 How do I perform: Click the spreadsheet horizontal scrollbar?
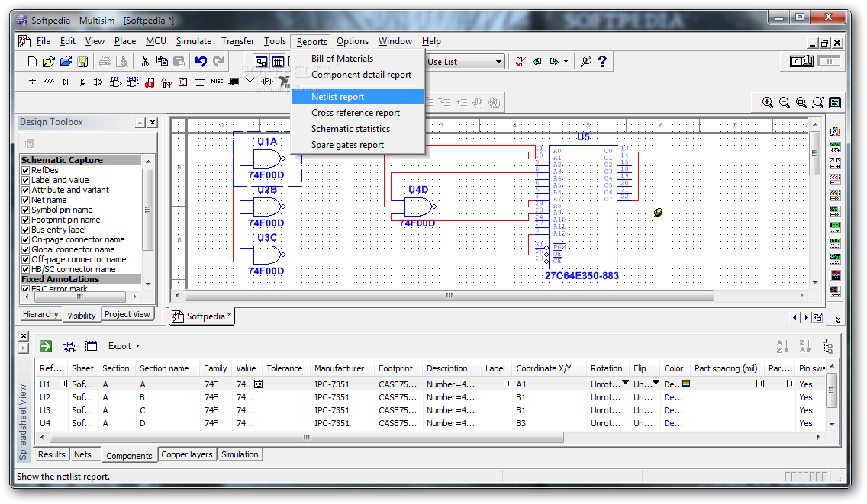pos(307,437)
